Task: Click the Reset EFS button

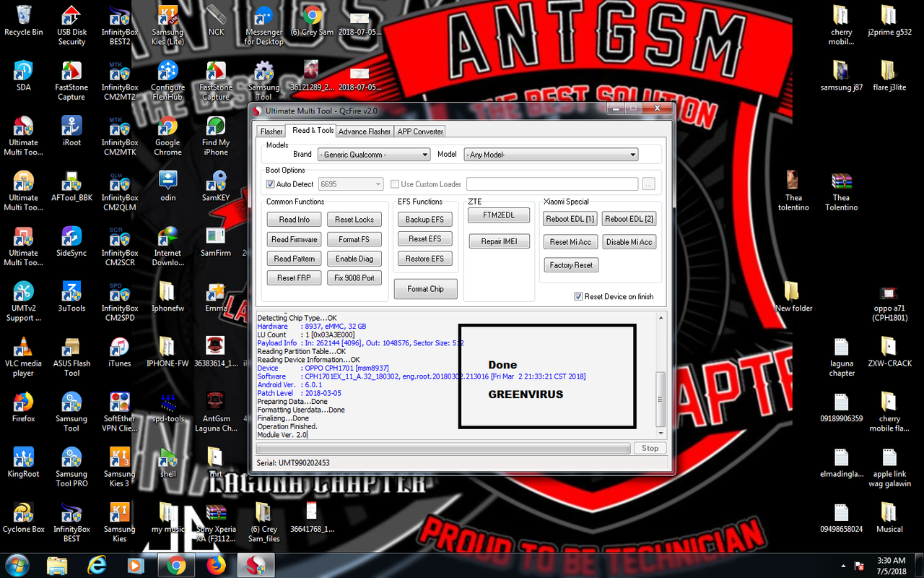Action: (424, 239)
